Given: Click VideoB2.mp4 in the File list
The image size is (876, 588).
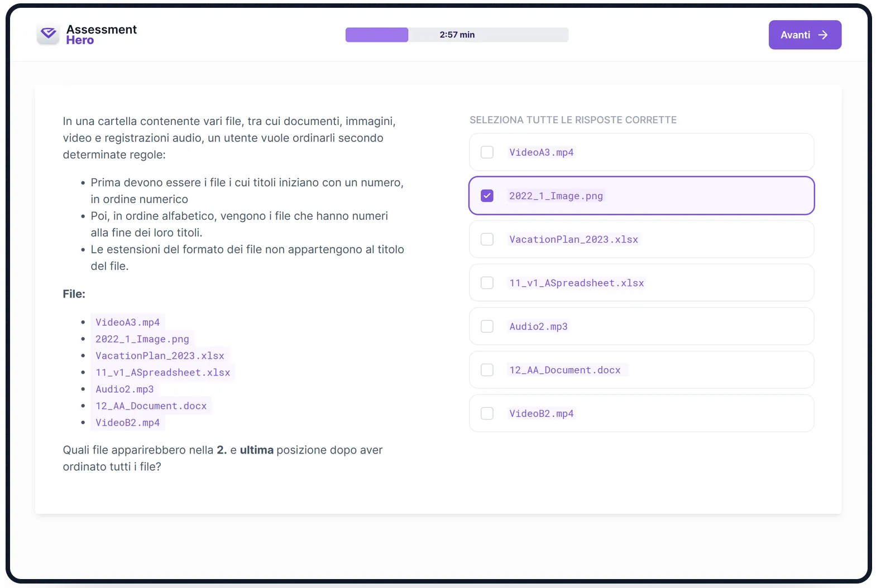Looking at the screenshot, I should 128,423.
